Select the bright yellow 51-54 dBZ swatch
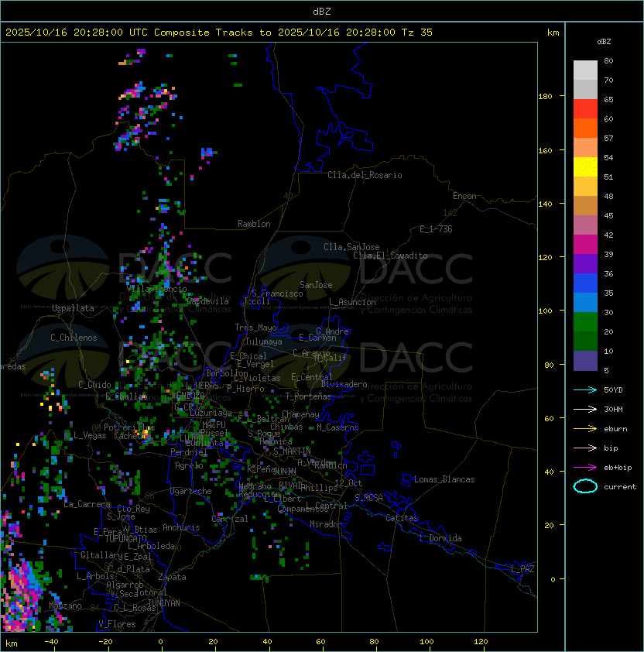This screenshot has height=652, width=644. [585, 167]
